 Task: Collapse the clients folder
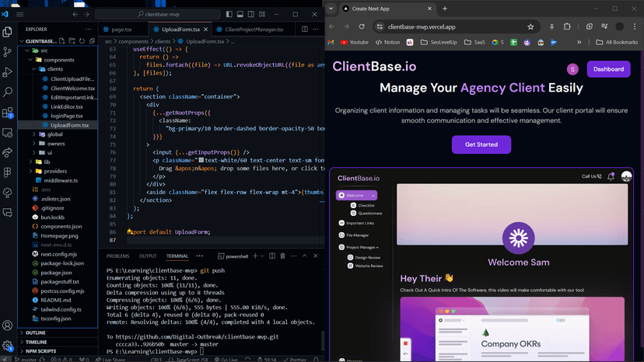(x=34, y=69)
